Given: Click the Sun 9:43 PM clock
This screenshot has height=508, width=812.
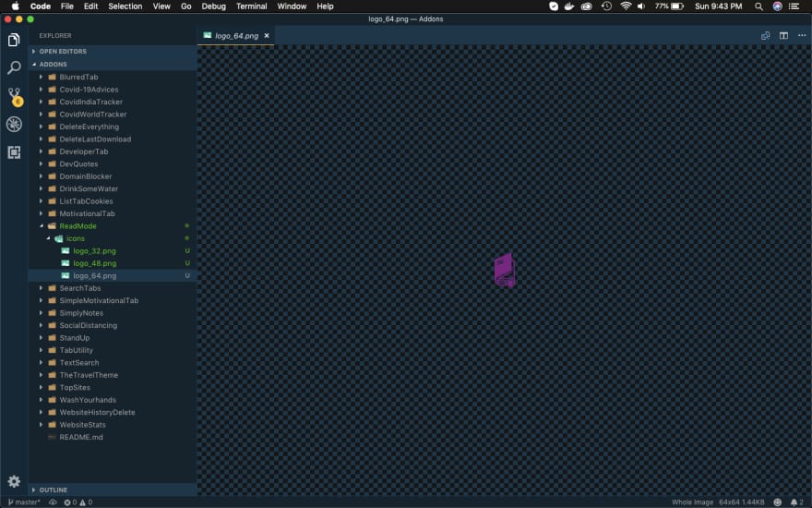Looking at the screenshot, I should pos(718,6).
